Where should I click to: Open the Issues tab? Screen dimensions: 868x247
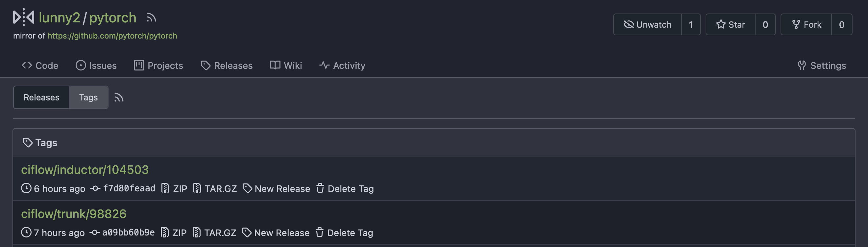pos(96,65)
